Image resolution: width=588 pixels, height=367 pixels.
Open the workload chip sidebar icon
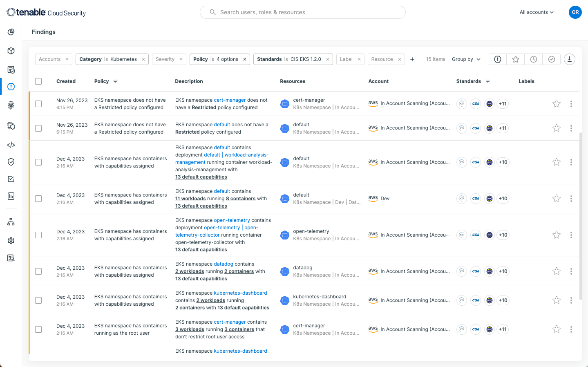[11, 126]
